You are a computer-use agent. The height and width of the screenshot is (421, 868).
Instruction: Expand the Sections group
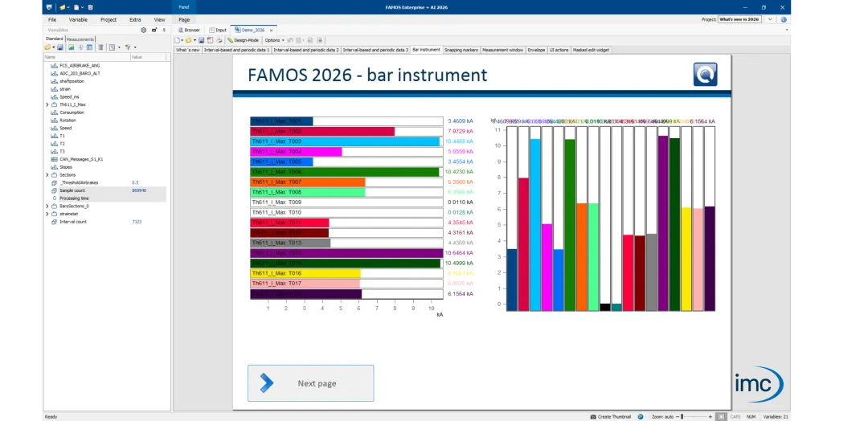click(x=47, y=175)
